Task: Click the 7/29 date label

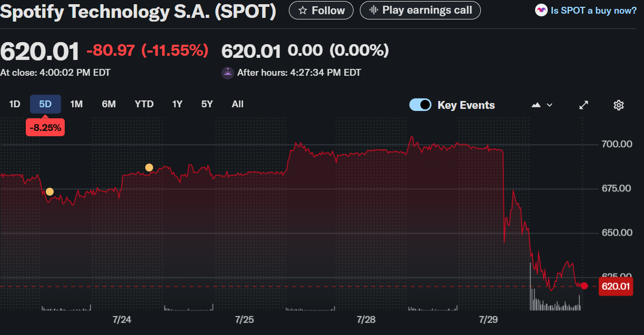Action: (489, 320)
